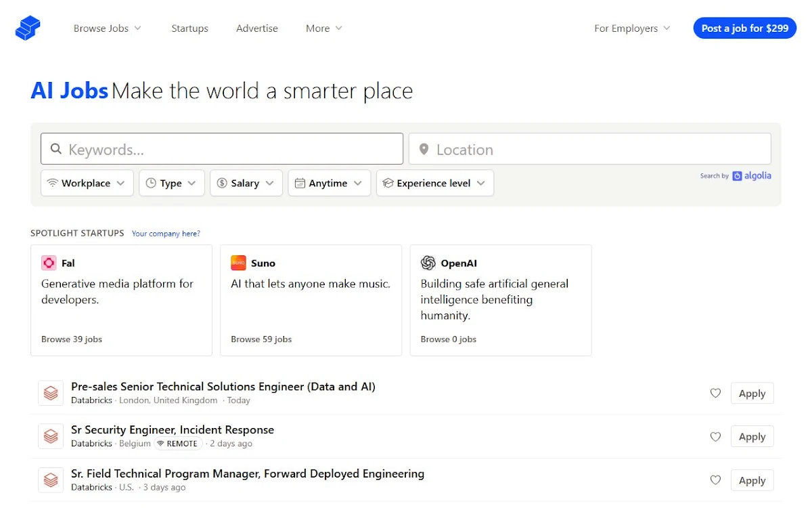Viewport: 812px width, 508px height.
Task: Expand the For Employers menu
Action: (632, 28)
